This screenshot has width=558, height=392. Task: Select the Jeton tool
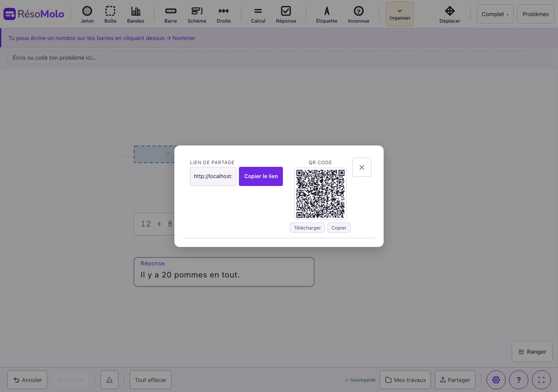[x=87, y=14]
